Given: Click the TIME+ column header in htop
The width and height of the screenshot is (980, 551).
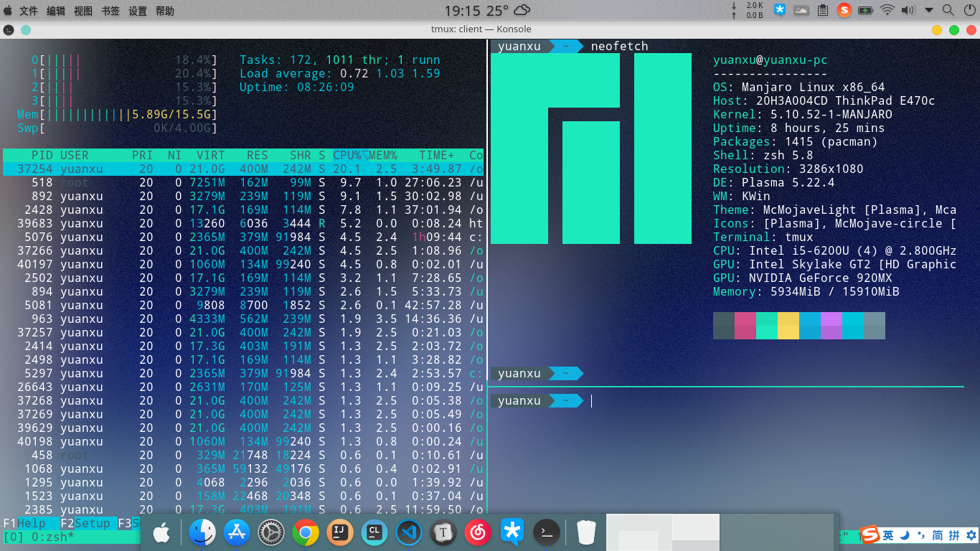Looking at the screenshot, I should 437,155.
